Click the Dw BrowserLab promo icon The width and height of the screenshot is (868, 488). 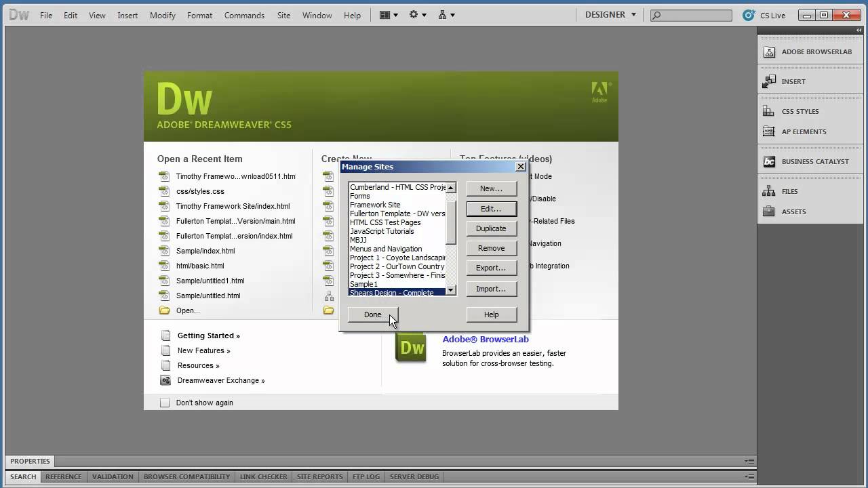click(x=411, y=348)
